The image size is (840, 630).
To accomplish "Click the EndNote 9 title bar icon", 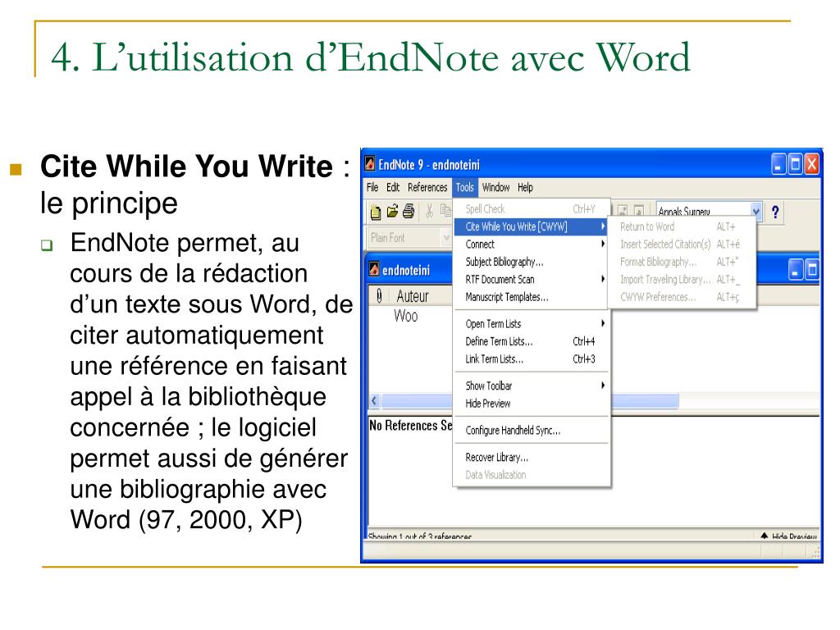I will pyautogui.click(x=370, y=163).
